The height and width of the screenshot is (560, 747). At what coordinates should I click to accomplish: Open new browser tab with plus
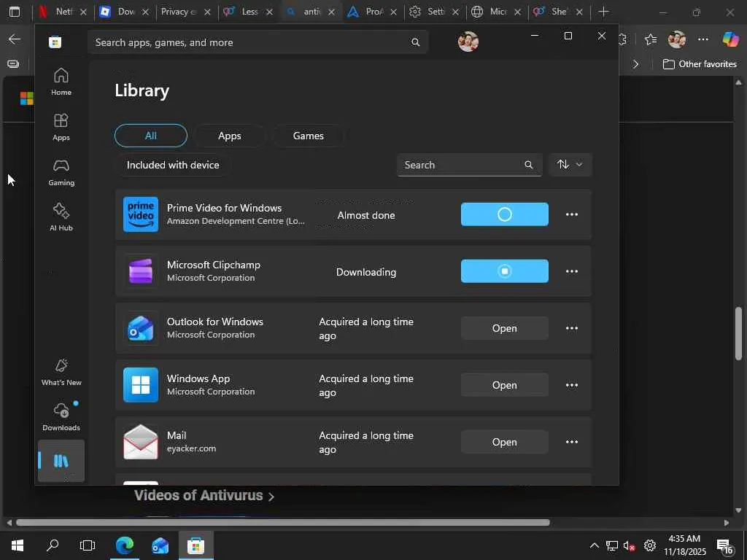(x=603, y=12)
